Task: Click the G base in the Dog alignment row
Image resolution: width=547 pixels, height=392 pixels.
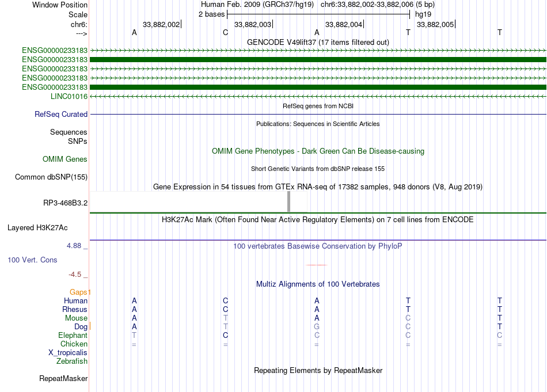Action: [317, 327]
